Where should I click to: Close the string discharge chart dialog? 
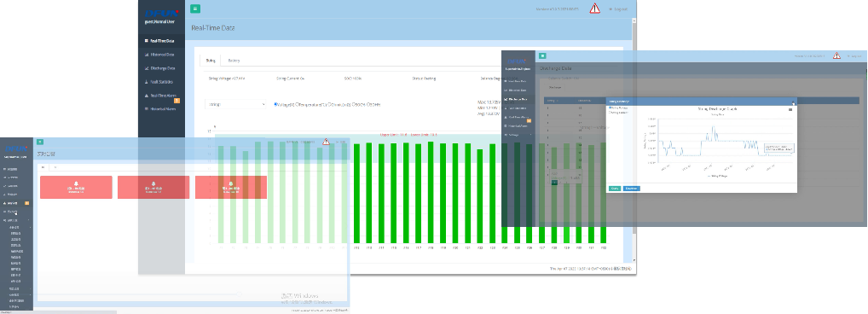point(793,102)
